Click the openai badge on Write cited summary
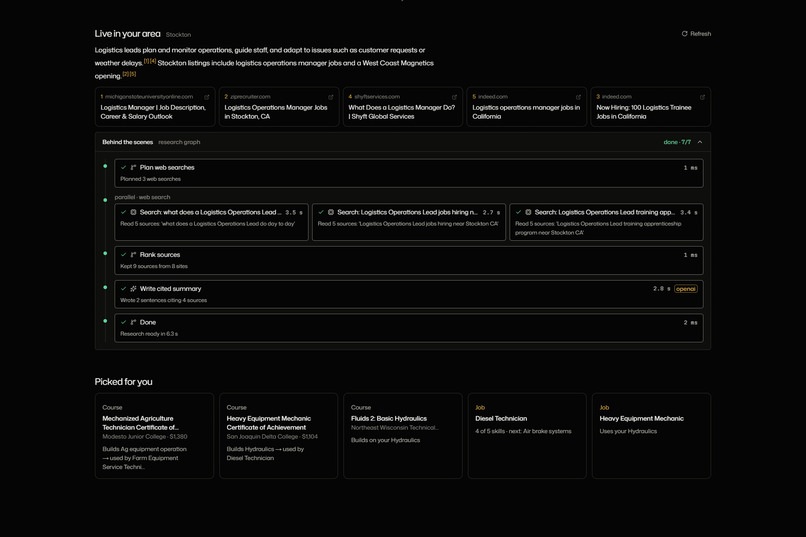The width and height of the screenshot is (806, 537). click(686, 289)
